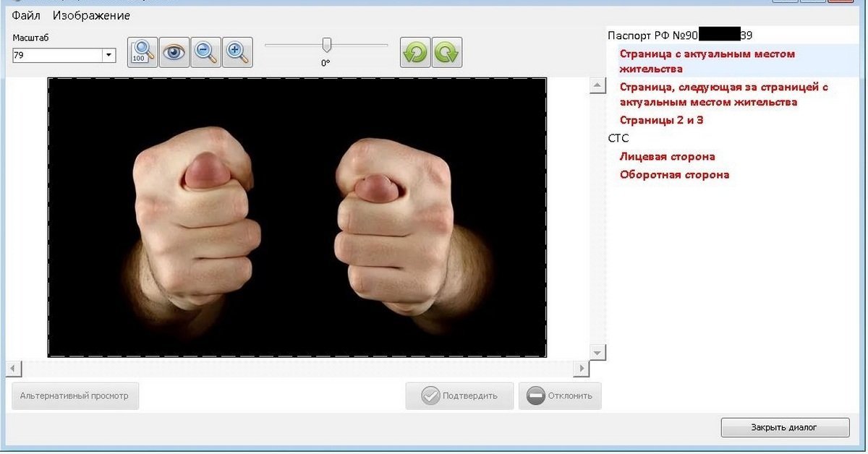Select Страницы 2 и 3 item
868x454 pixels.
point(661,120)
